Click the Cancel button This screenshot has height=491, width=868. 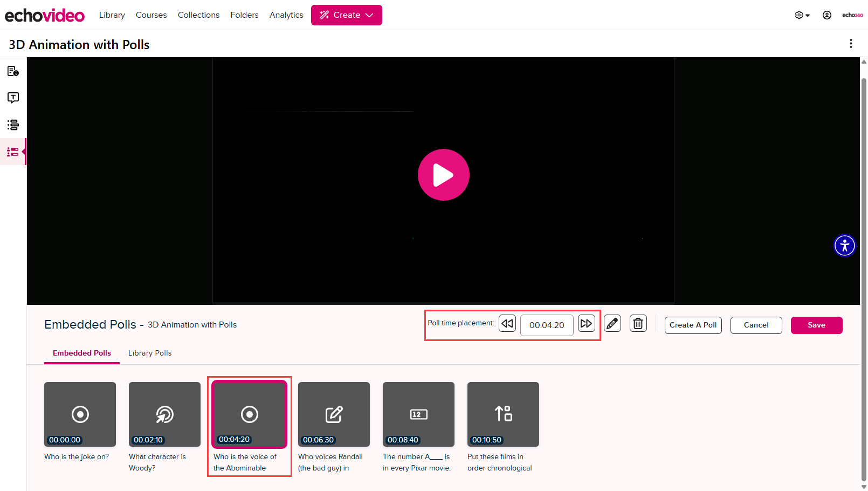click(756, 325)
